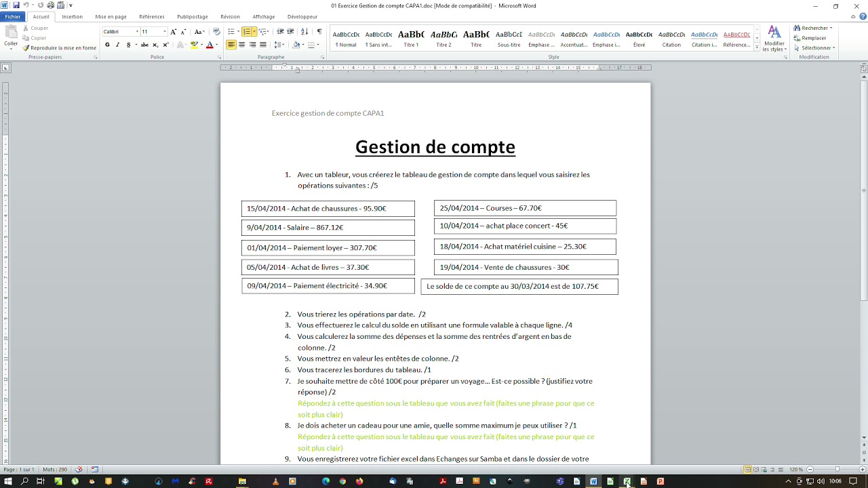
Task: Toggle superscript x² formatting
Action: click(x=165, y=45)
